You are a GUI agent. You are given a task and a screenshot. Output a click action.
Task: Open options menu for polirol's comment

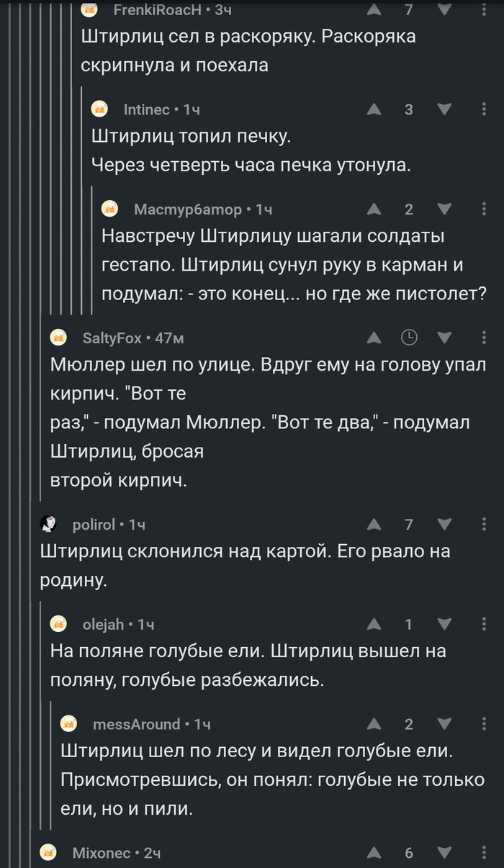[484, 525]
